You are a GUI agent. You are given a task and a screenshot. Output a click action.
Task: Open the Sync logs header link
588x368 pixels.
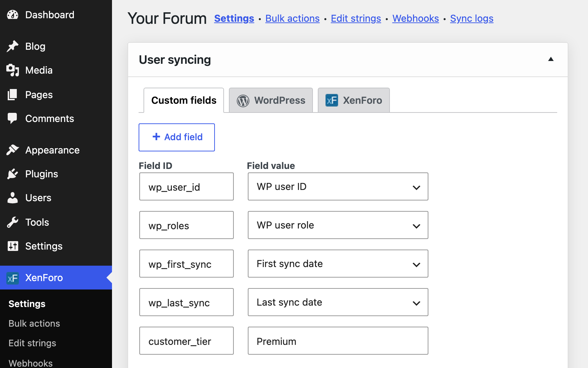click(472, 18)
